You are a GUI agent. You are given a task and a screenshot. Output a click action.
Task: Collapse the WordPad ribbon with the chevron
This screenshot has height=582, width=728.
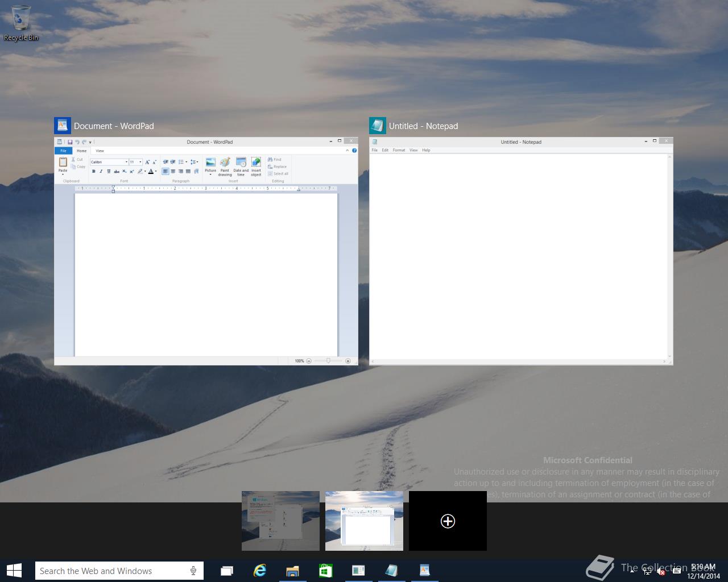coord(347,151)
